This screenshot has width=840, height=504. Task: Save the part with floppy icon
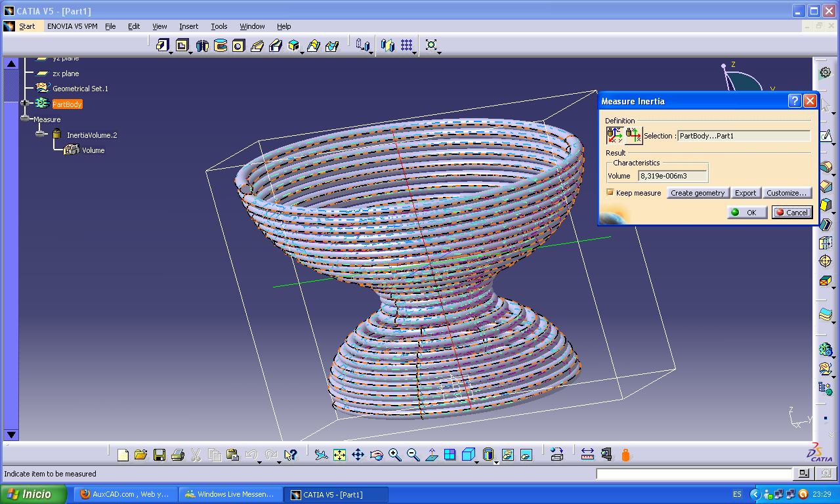tap(159, 454)
